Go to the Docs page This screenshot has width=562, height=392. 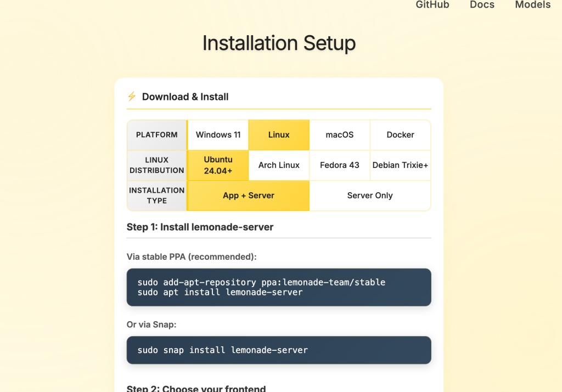482,5
